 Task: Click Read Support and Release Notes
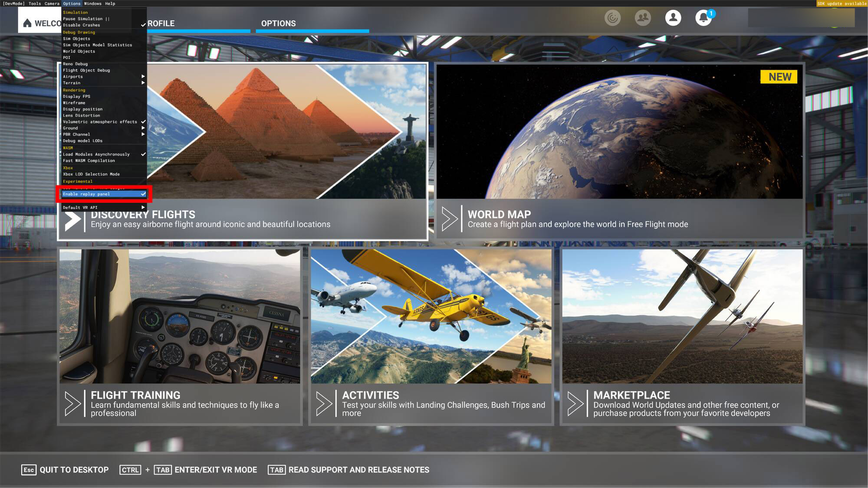point(349,470)
